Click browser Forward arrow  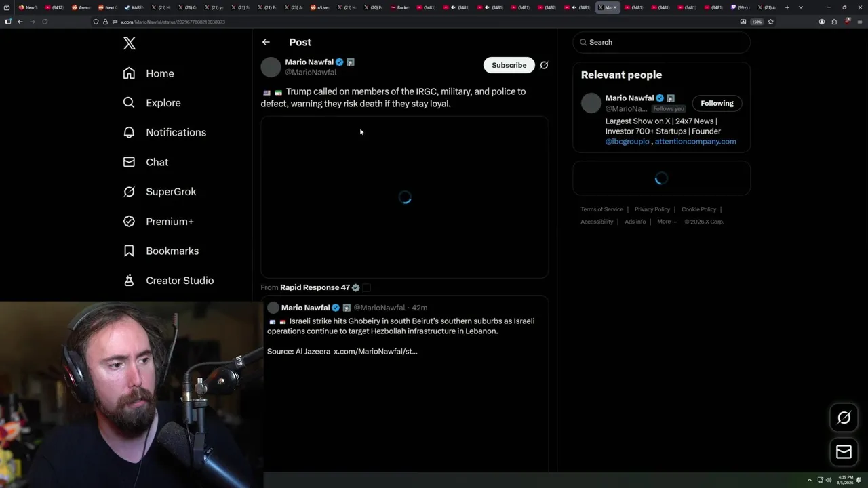click(x=32, y=22)
